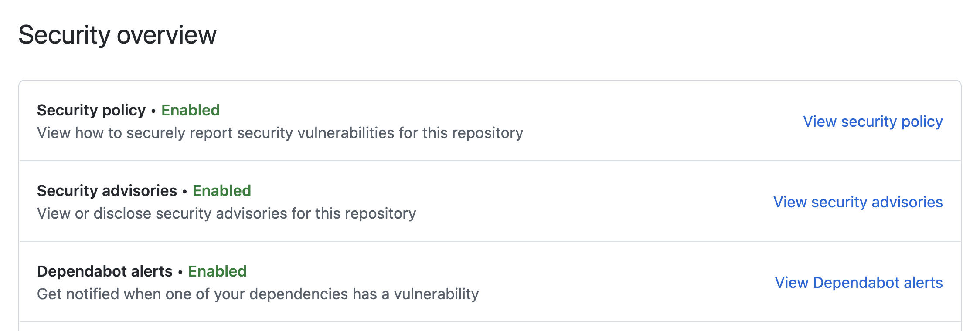This screenshot has height=331, width=980.
Task: Open the View security policy link
Action: click(x=872, y=122)
